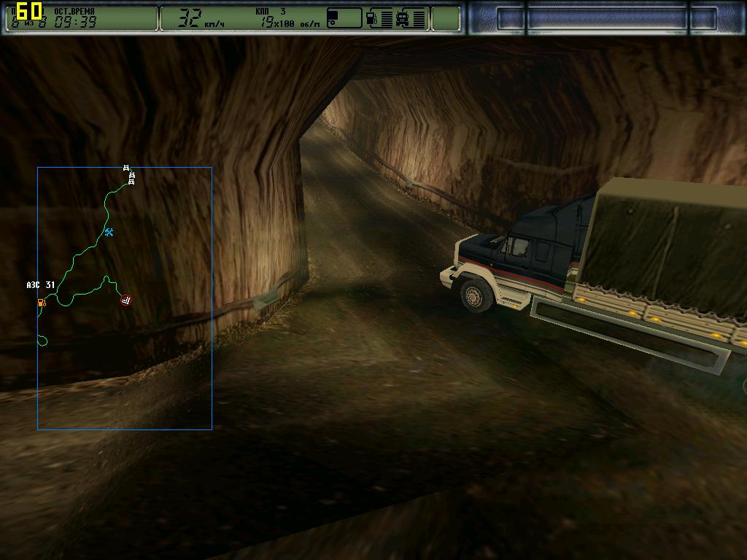Click the lowest of three white truck markers
Image resolution: width=747 pixels, height=560 pixels.
click(x=131, y=182)
